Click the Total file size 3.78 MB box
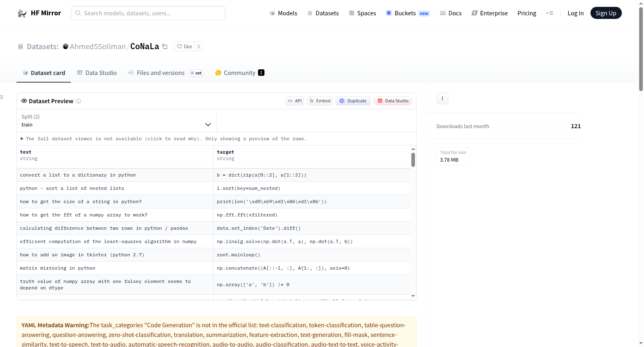Viewport: 644px width, 347px height. click(x=453, y=156)
